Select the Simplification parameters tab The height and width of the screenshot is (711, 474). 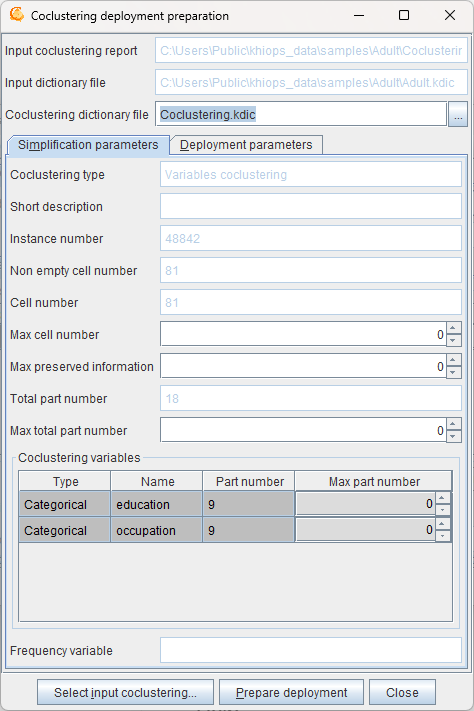click(x=88, y=145)
